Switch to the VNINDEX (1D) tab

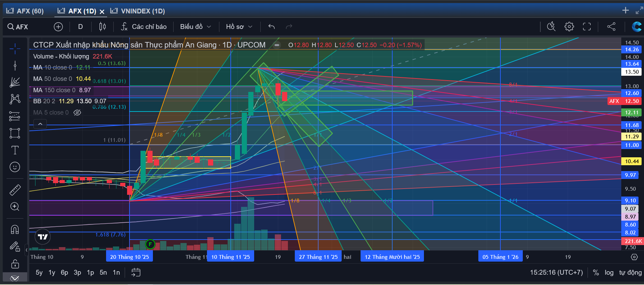click(138, 11)
